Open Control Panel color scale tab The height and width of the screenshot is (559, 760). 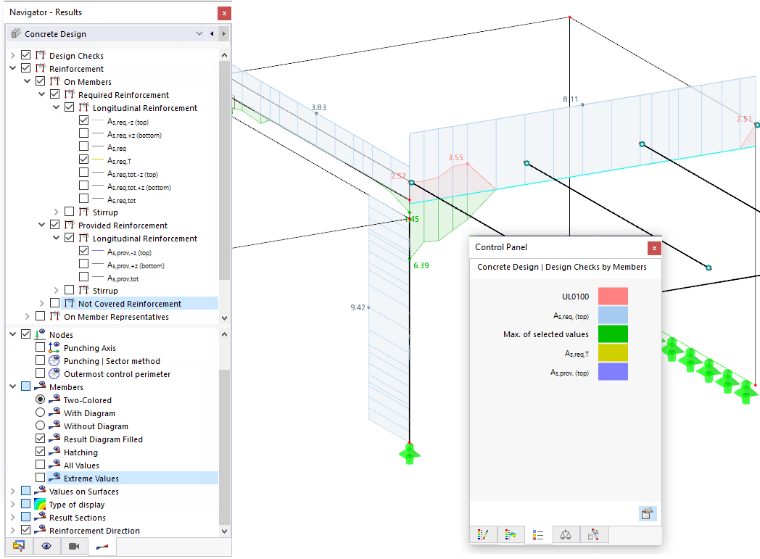(483, 535)
